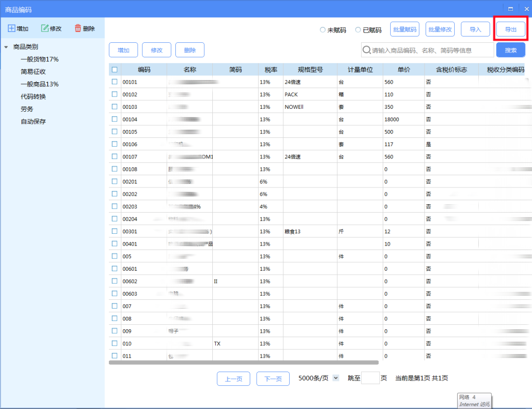Screen dimensions: 532x409
Task: Check the checkbox for row 00201
Action: click(x=115, y=182)
